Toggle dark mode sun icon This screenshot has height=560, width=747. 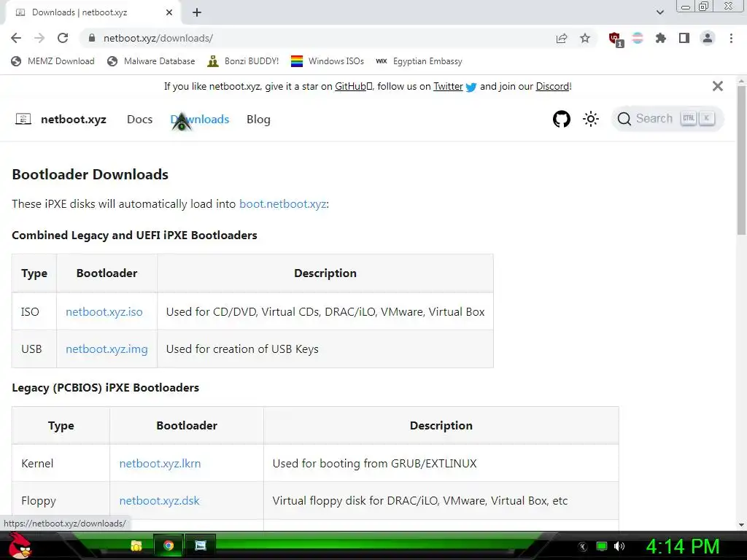591,119
